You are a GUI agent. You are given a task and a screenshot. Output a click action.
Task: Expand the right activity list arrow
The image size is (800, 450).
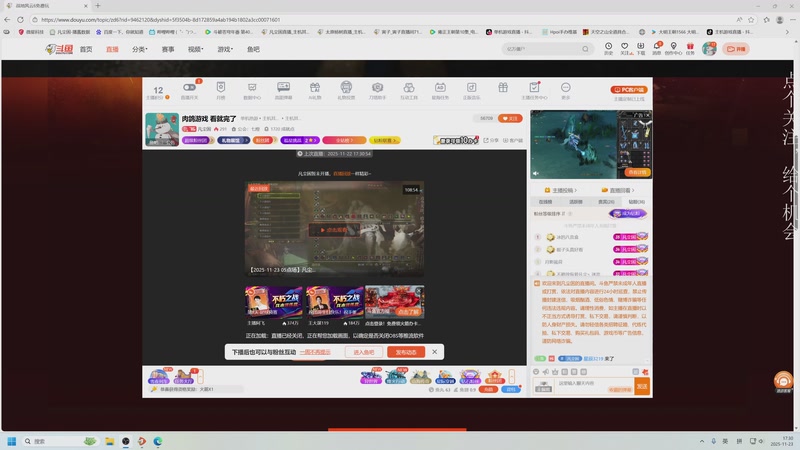coord(512,377)
